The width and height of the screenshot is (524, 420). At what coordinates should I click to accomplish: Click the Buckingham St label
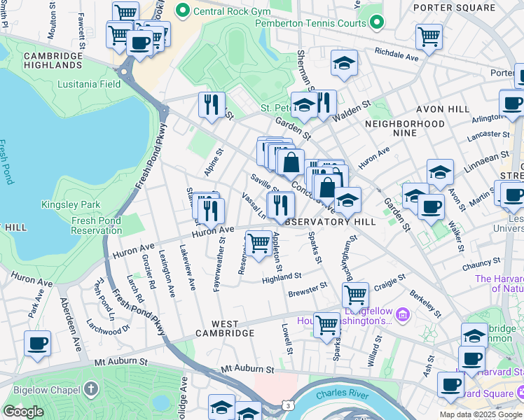click(350, 258)
